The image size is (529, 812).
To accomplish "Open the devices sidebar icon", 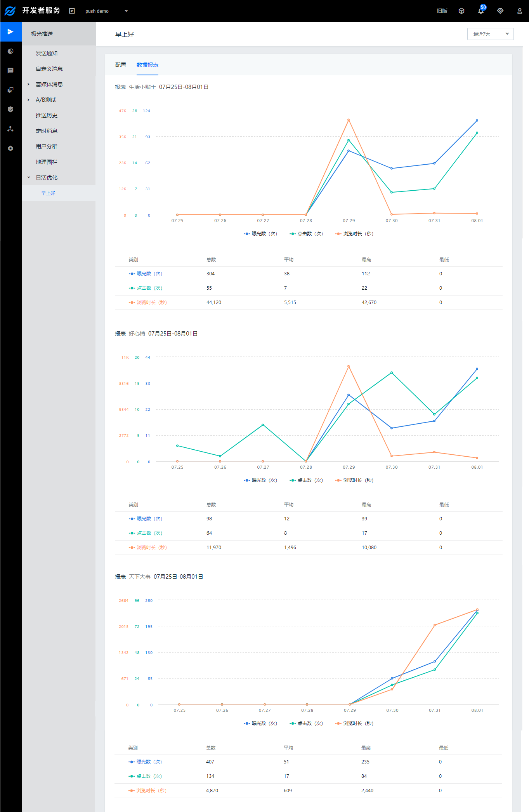I will (10, 90).
